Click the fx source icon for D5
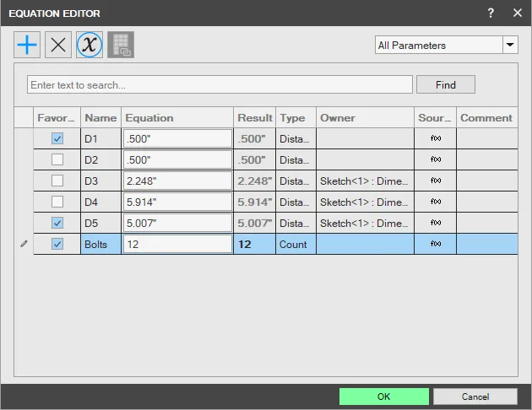This screenshot has width=532, height=410. click(x=436, y=223)
